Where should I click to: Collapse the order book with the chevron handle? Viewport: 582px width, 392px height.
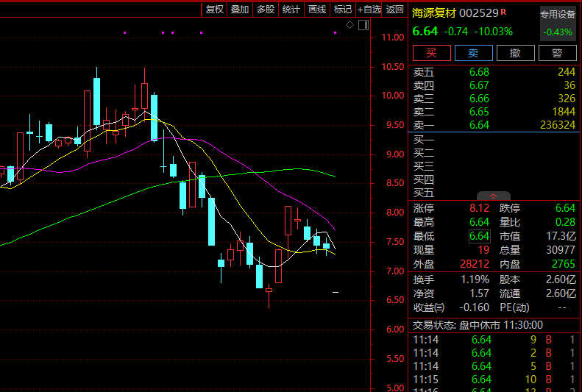[494, 196]
